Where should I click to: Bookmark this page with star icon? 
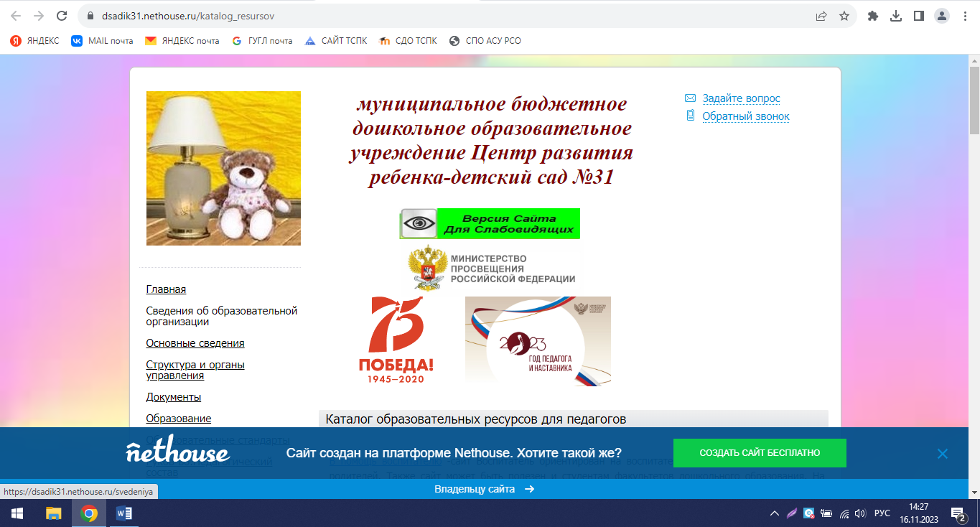pos(844,16)
